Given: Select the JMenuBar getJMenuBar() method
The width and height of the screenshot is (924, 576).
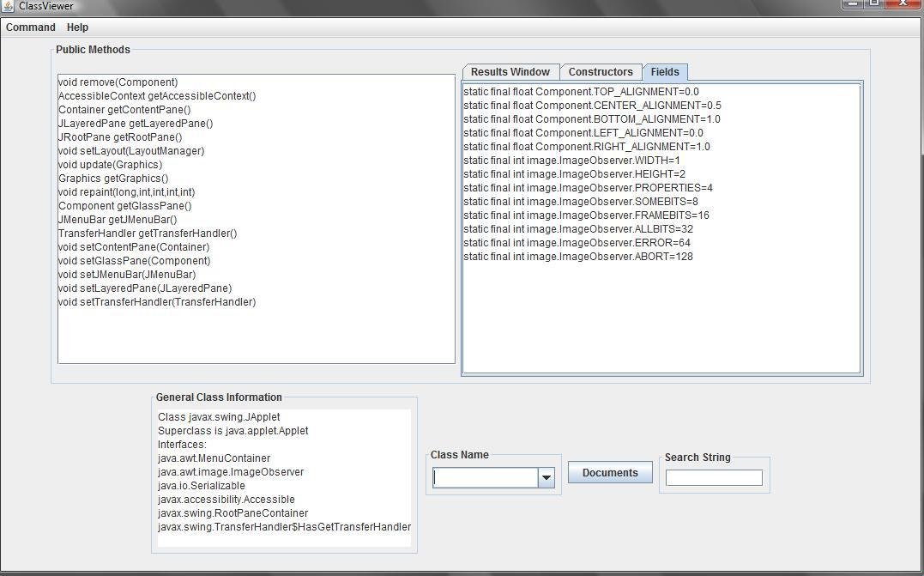Looking at the screenshot, I should (x=116, y=219).
